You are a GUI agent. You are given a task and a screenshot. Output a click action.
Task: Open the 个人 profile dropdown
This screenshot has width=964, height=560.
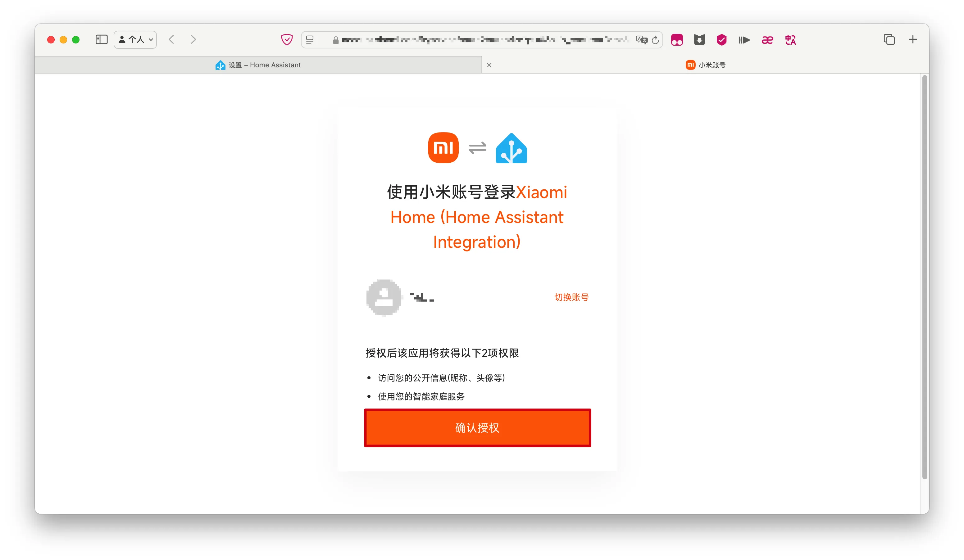point(135,40)
